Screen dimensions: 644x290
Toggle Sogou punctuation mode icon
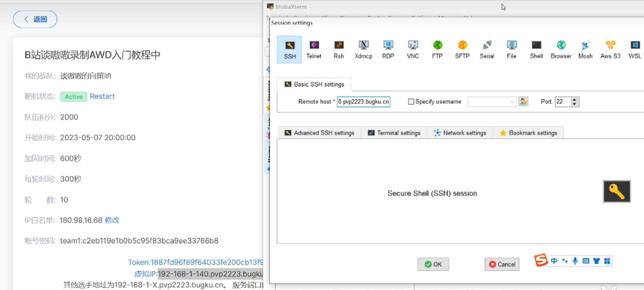pos(565,261)
